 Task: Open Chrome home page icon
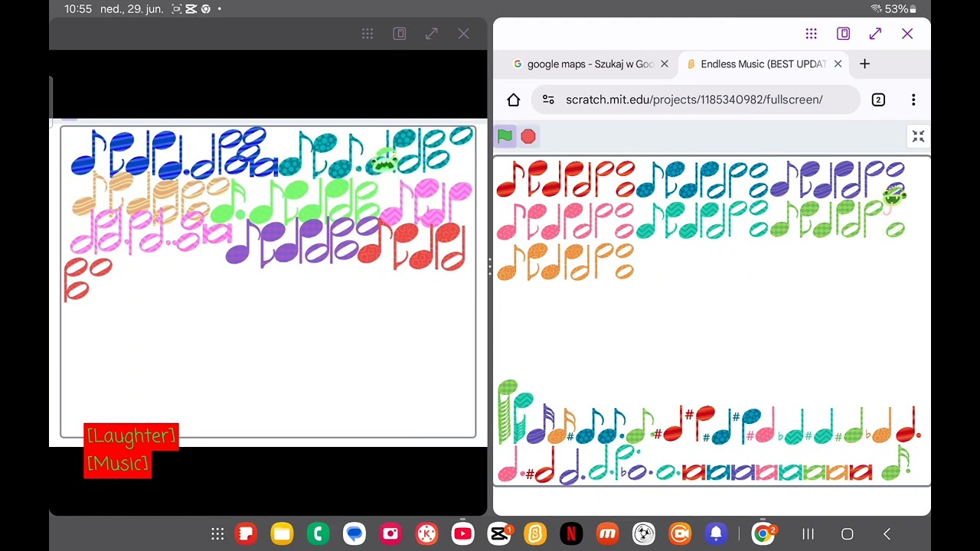514,99
